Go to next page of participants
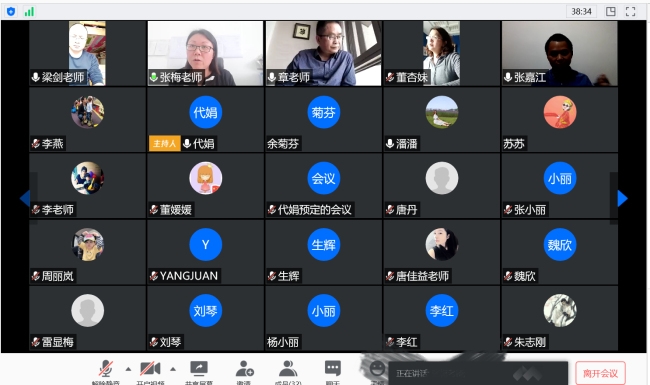The width and height of the screenshot is (650, 385). click(622, 198)
